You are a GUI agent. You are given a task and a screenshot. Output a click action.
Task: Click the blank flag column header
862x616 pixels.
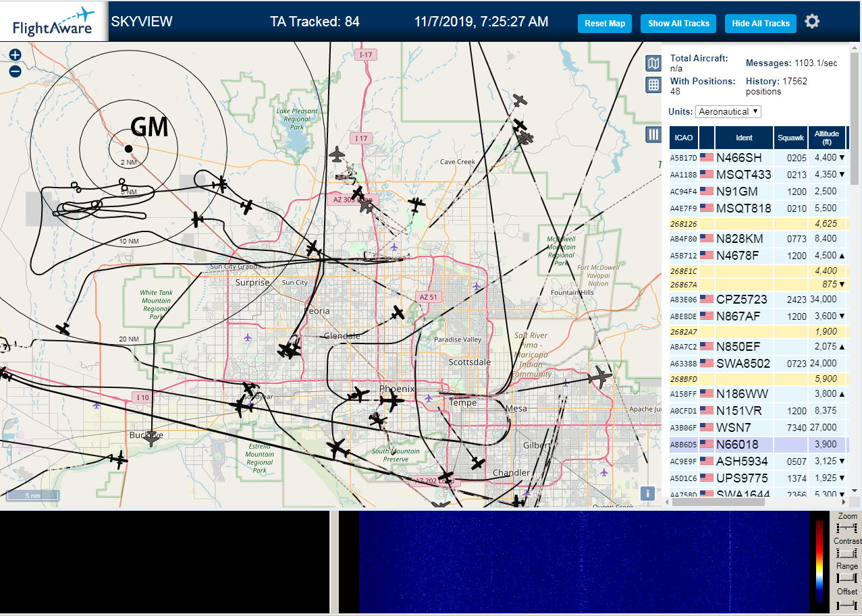pos(707,138)
